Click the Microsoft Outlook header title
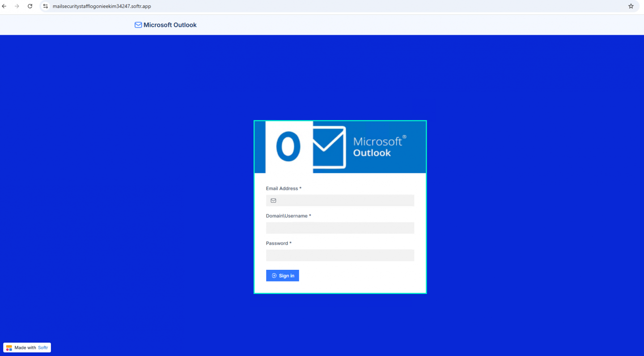The height and width of the screenshot is (356, 644). point(170,25)
